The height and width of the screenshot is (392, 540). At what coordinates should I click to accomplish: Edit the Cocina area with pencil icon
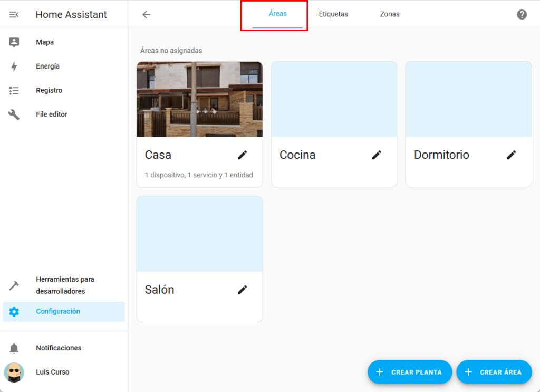[x=377, y=155]
